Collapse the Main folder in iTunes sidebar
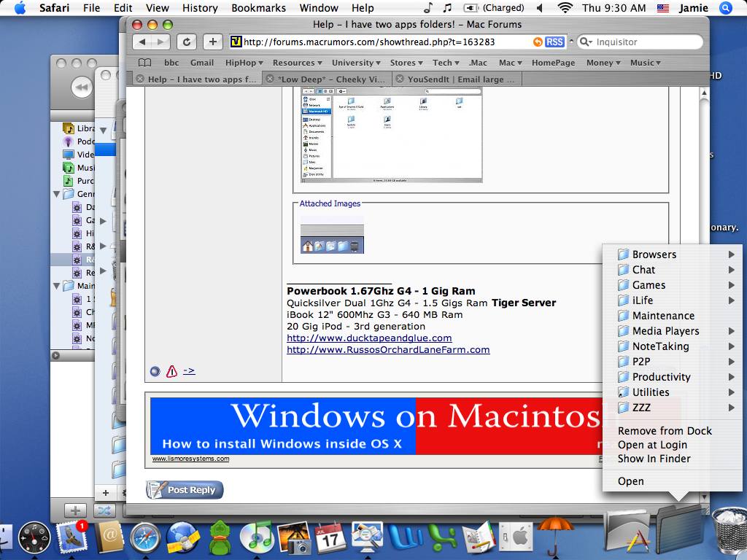Image resolution: width=747 pixels, height=560 pixels. tap(56, 286)
